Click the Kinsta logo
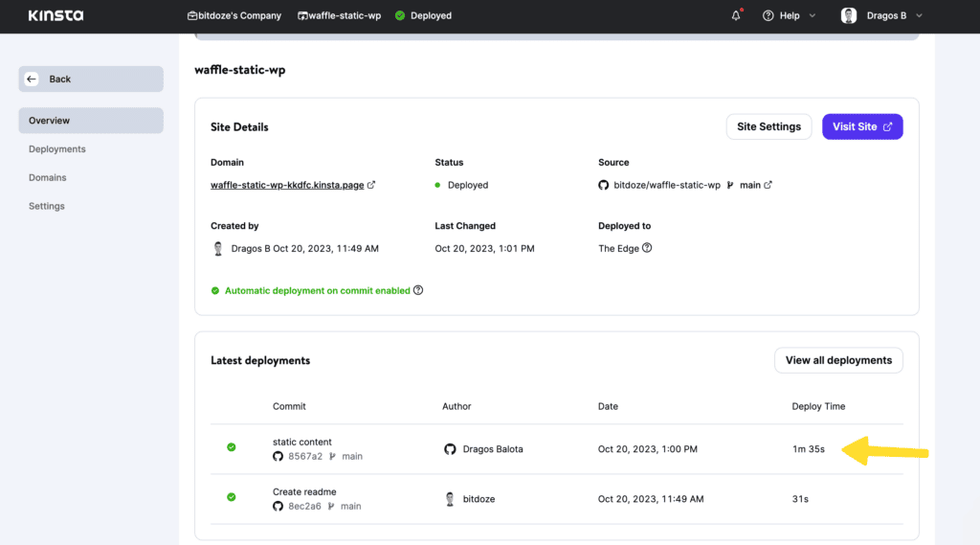Viewport: 980px width, 545px height. point(56,15)
